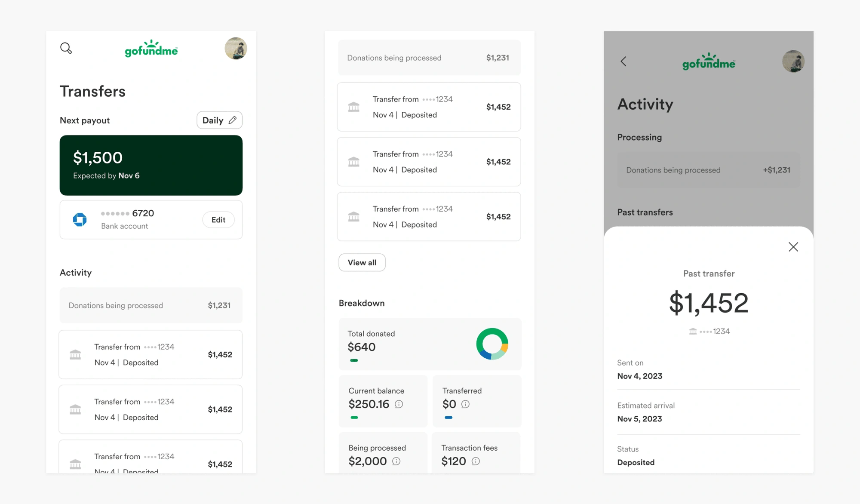Click the Chase bank logo icon

pos(80,220)
